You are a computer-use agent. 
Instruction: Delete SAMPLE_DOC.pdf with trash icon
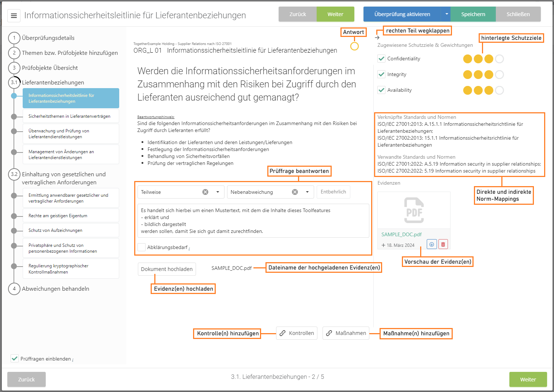tap(443, 244)
